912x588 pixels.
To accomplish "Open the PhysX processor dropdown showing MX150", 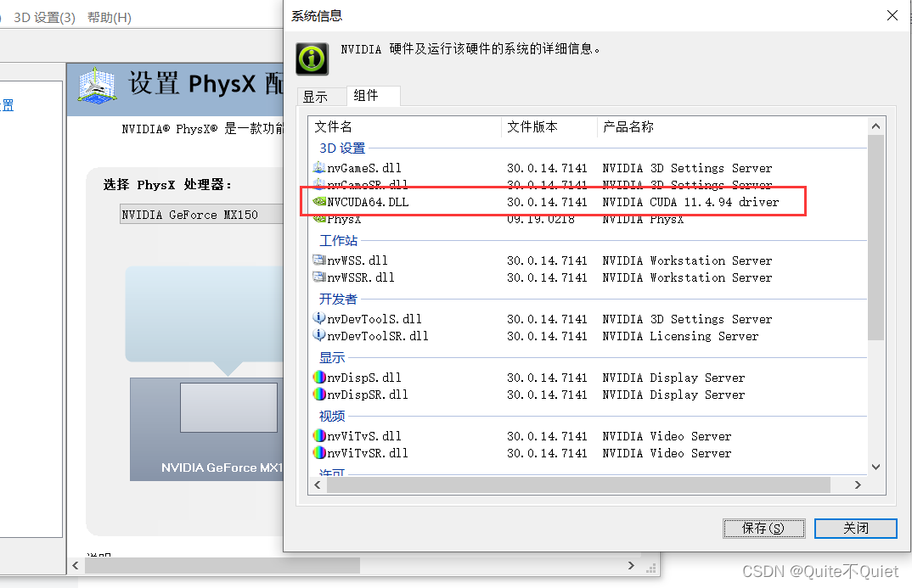I will (x=201, y=215).
